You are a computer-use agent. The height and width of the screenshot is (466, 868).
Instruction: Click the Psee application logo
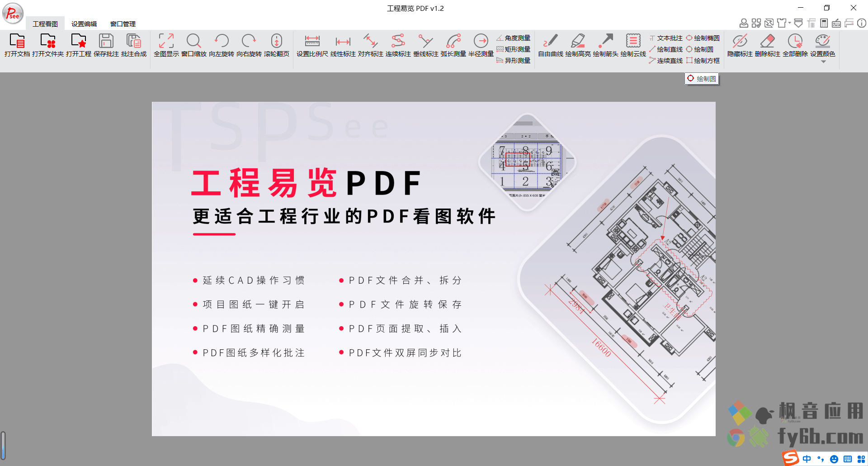coord(13,13)
